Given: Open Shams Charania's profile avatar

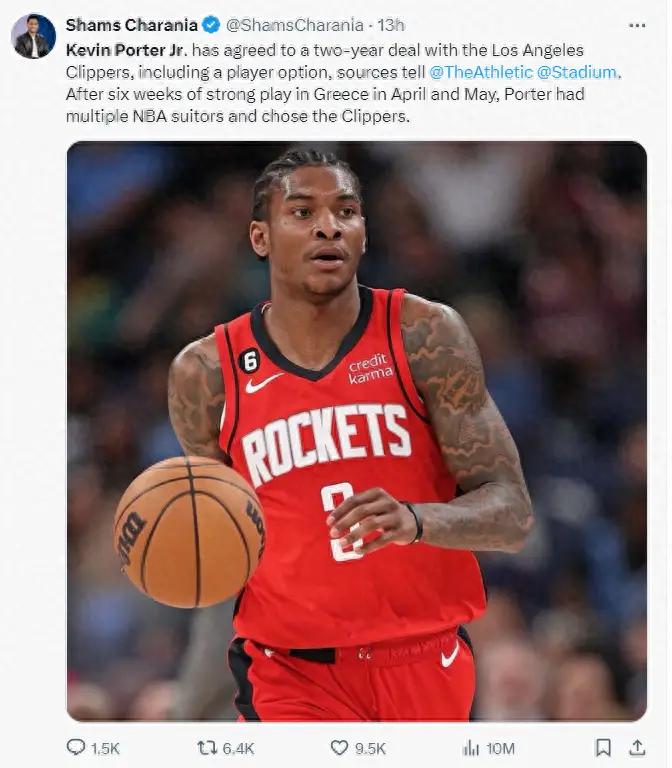Looking at the screenshot, I should point(33,36).
